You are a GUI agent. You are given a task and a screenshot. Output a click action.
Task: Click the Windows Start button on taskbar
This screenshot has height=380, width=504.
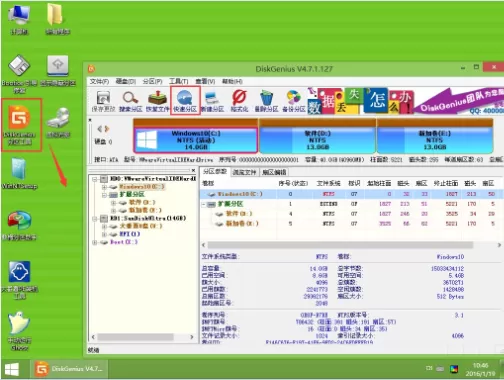pyautogui.click(x=12, y=369)
